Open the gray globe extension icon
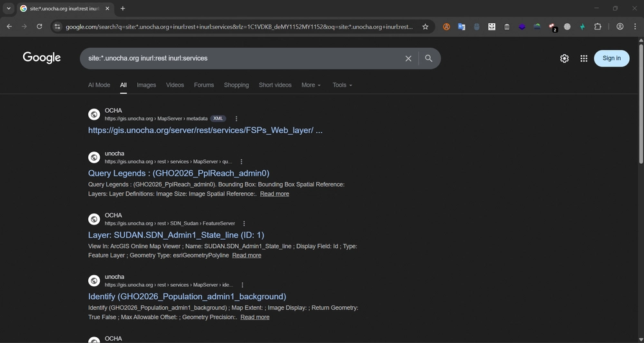 point(567,26)
